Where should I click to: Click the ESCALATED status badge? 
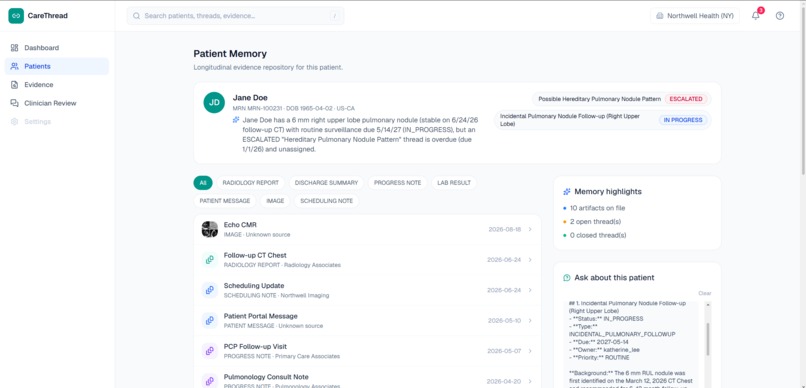click(x=686, y=99)
